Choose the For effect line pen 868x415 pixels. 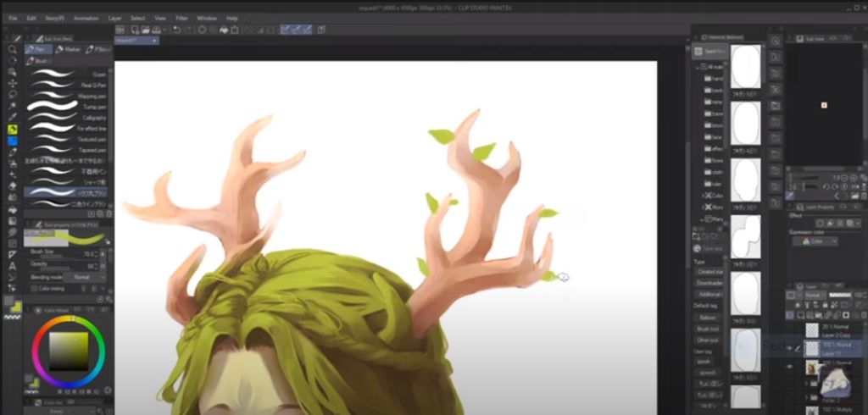tap(68, 129)
